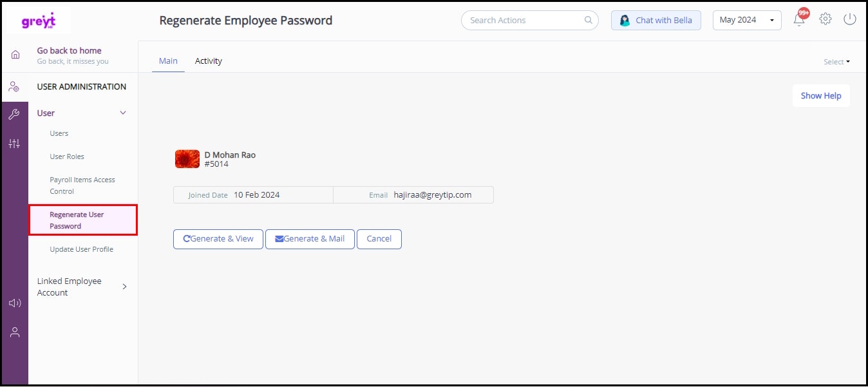Image resolution: width=868 pixels, height=387 pixels.
Task: Click Bella's avatar icon in chat button
Action: pos(625,21)
